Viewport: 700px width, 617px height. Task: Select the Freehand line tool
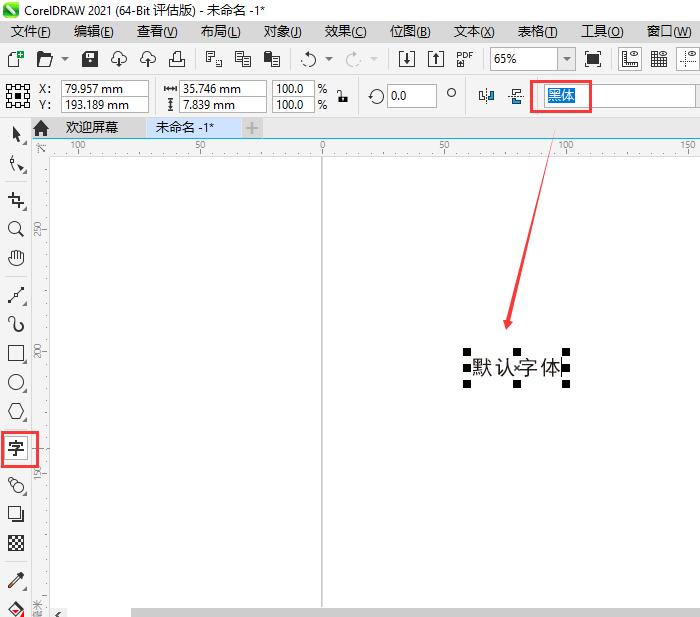click(x=16, y=296)
